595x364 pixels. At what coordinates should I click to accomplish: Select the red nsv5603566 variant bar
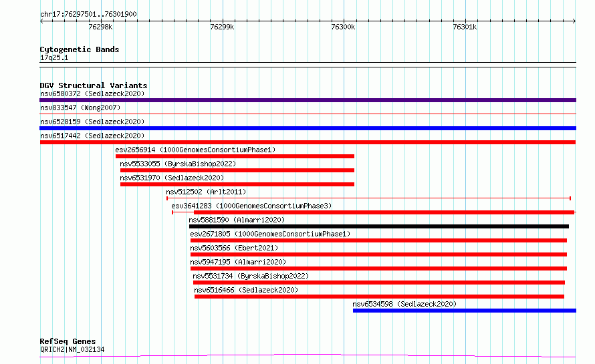pos(378,254)
